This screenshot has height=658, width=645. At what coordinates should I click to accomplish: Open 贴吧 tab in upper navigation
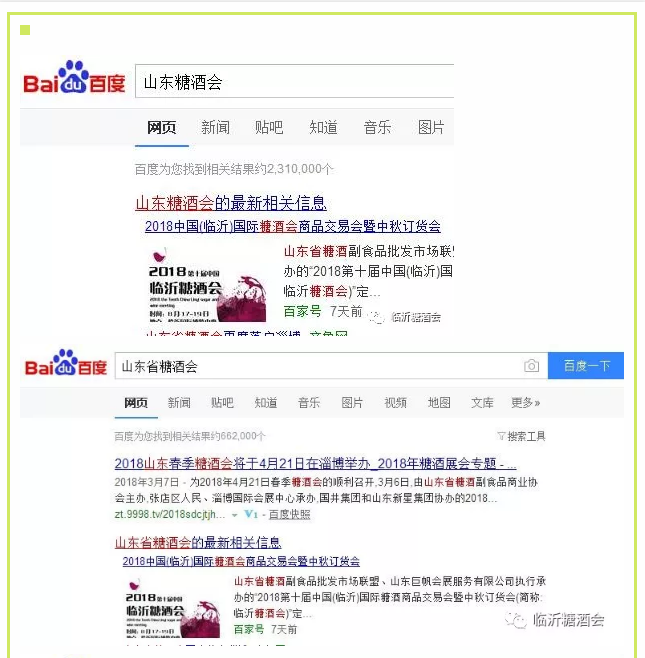[269, 127]
